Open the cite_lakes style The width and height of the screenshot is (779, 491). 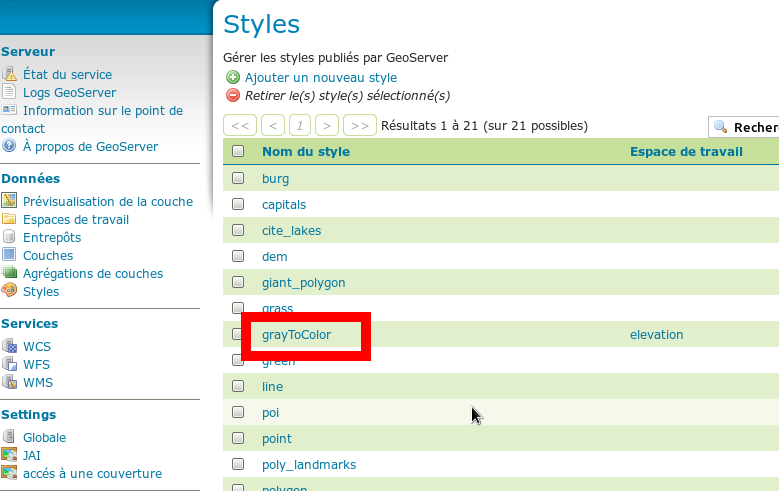291,231
